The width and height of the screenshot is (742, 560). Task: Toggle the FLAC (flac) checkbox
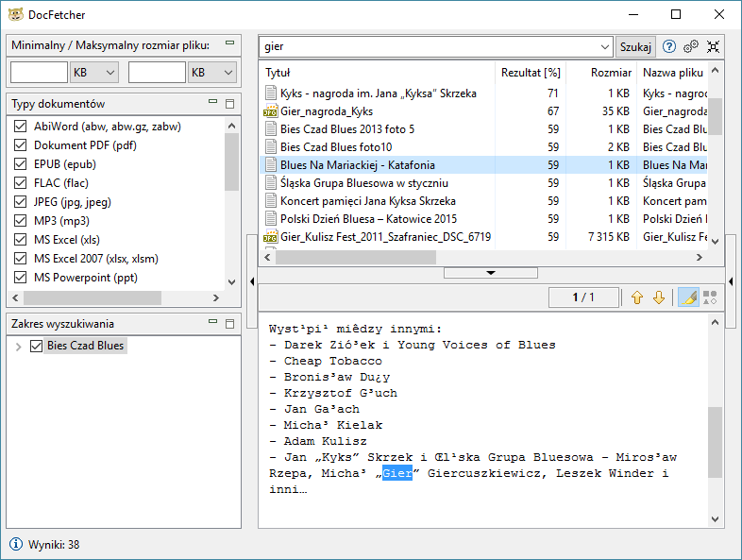pos(21,183)
